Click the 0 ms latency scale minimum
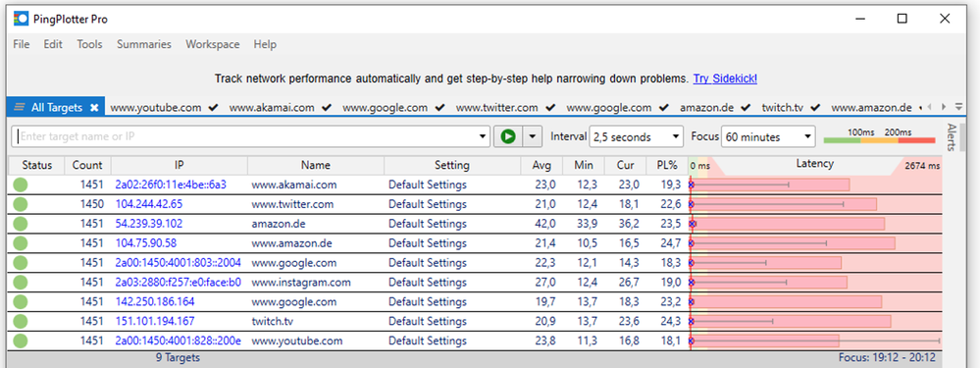This screenshot has width=980, height=368. pos(700,166)
